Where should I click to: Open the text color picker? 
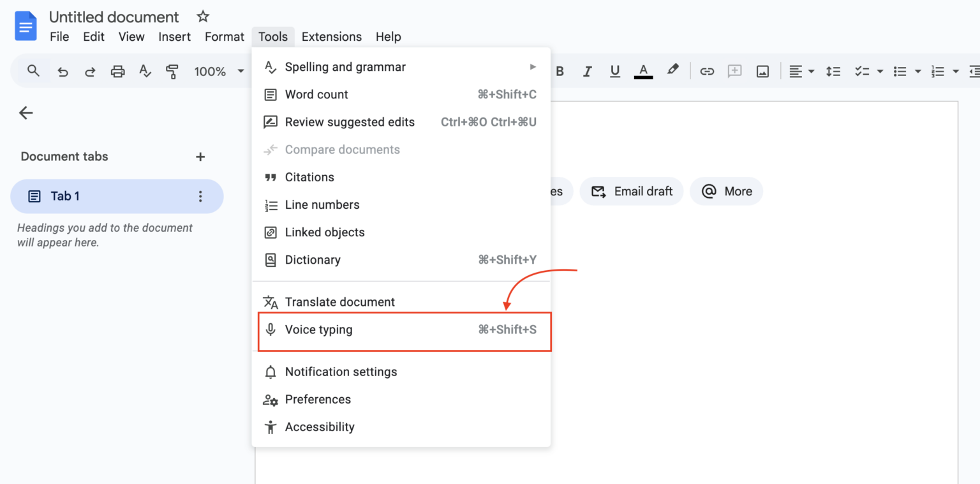643,71
